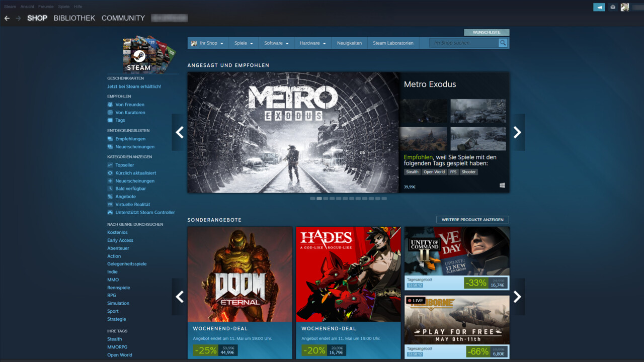The height and width of the screenshot is (362, 644).
Task: Click the Tags sidebar icon
Action: pyautogui.click(x=110, y=120)
